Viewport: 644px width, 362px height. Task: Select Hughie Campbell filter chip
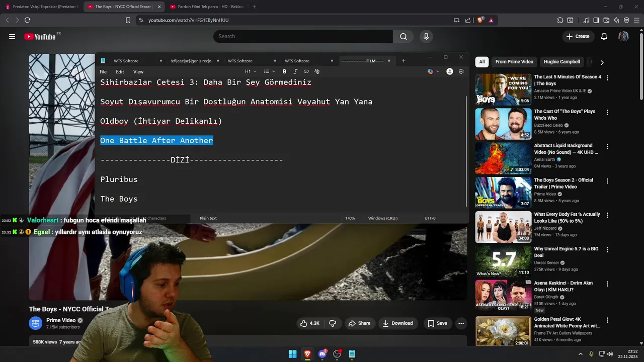[562, 62]
